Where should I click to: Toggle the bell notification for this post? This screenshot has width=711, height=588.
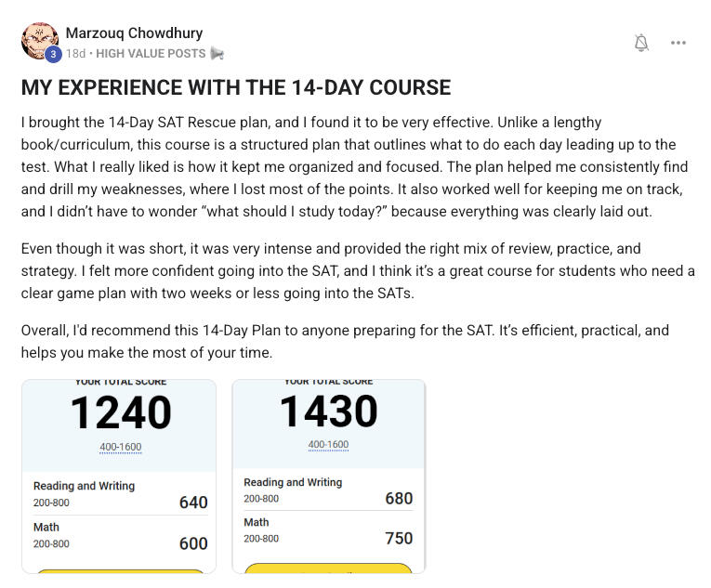tap(641, 43)
